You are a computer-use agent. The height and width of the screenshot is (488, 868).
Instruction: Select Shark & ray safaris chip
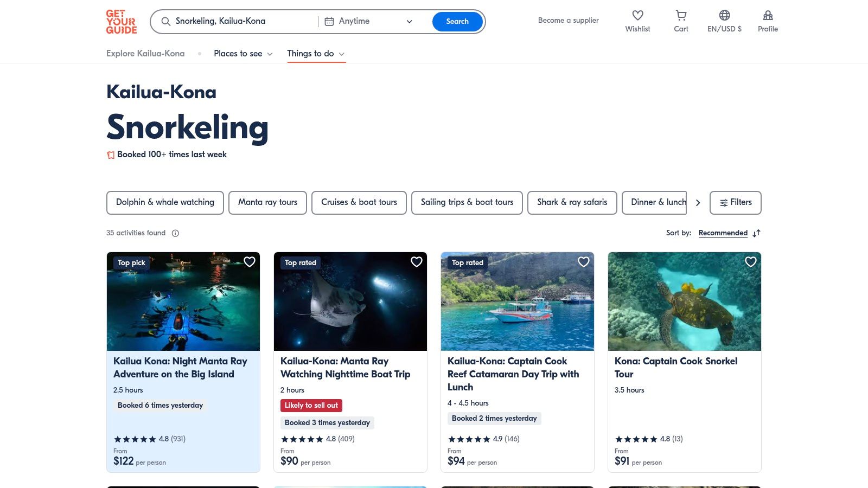572,203
